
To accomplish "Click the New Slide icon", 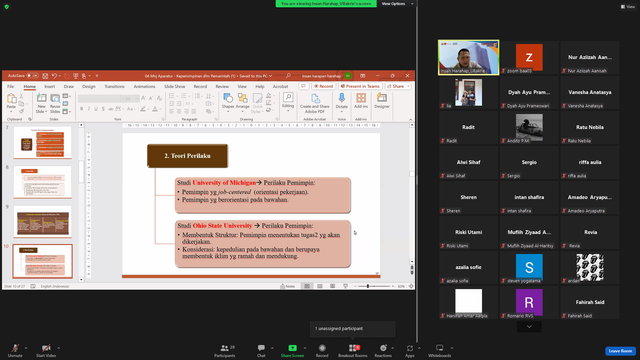I will click(x=41, y=98).
